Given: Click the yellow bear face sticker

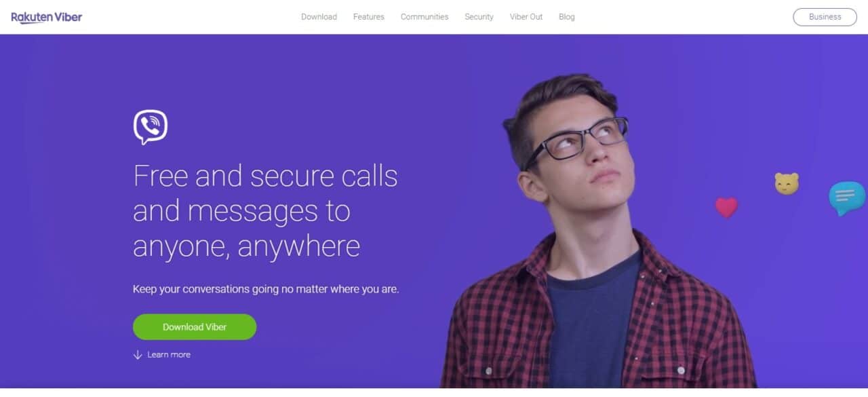Looking at the screenshot, I should pos(787,183).
